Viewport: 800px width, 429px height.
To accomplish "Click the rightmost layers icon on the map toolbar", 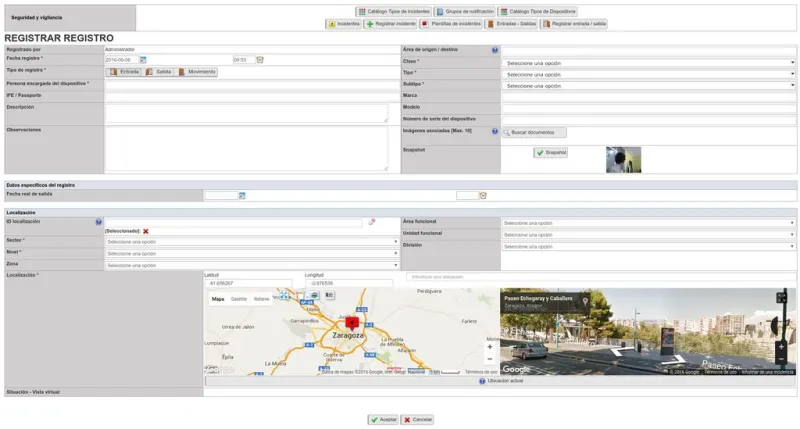I will [x=330, y=295].
